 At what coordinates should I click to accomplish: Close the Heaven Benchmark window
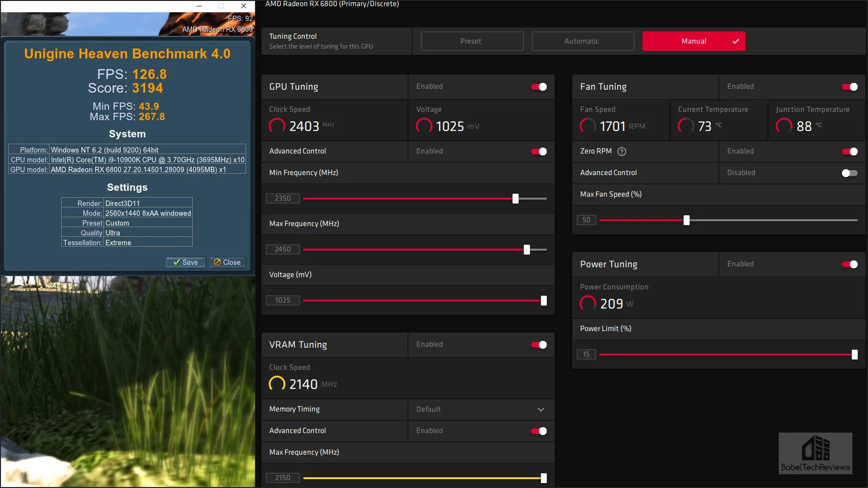point(244,6)
